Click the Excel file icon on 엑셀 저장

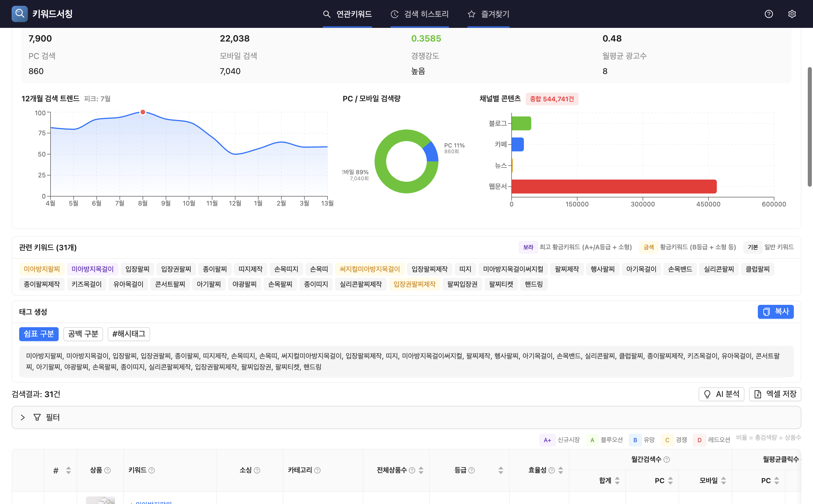[758, 394]
